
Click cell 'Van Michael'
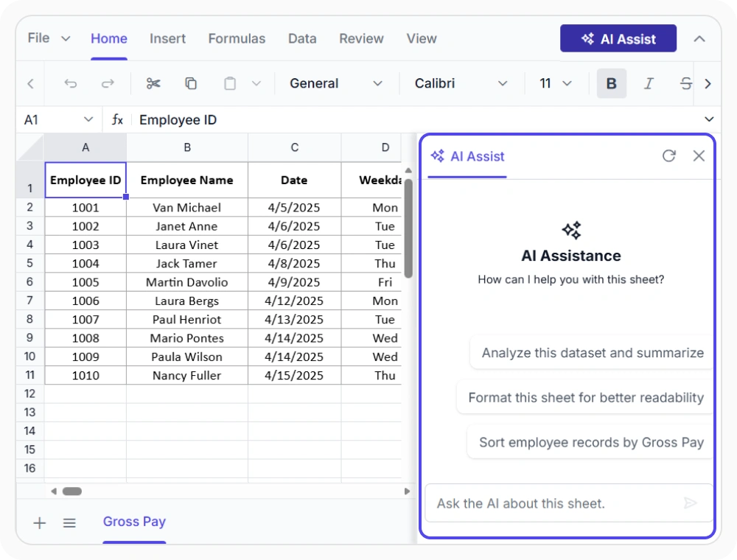tap(187, 208)
